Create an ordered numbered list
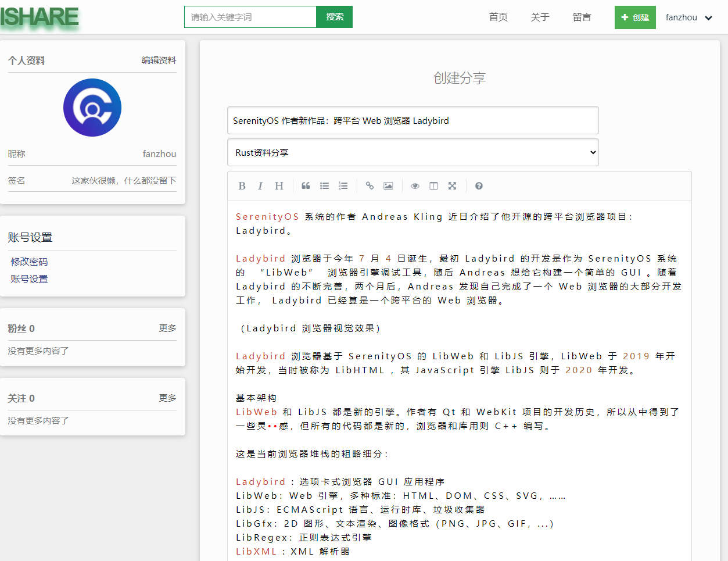 coord(343,186)
